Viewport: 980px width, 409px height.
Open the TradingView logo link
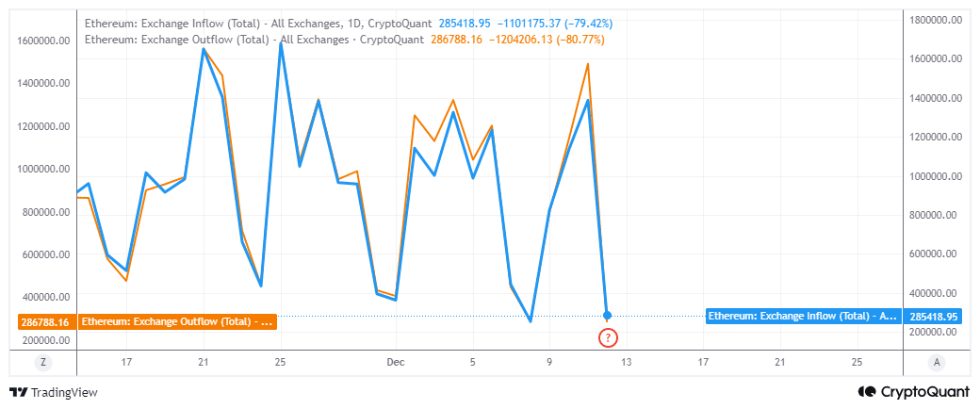pyautogui.click(x=54, y=392)
